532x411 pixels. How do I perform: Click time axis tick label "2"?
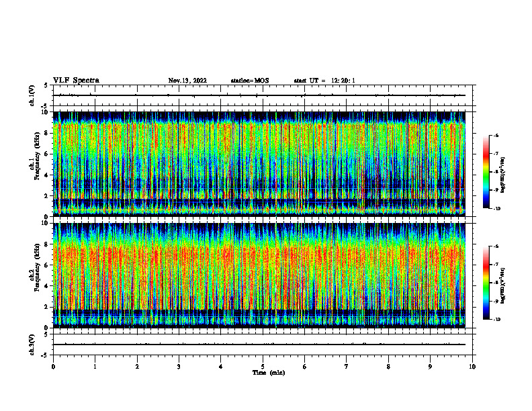(x=137, y=367)
